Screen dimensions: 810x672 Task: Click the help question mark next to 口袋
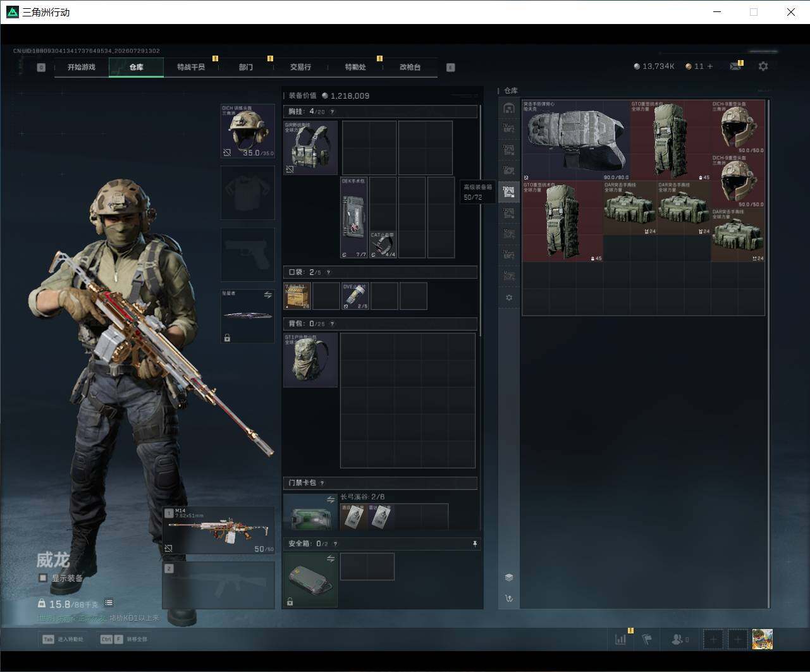(328, 272)
